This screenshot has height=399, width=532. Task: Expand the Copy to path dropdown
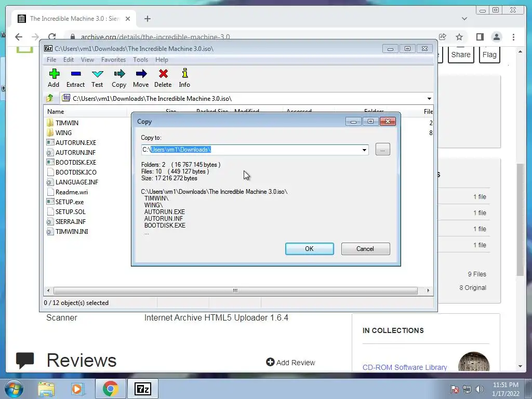tap(364, 150)
